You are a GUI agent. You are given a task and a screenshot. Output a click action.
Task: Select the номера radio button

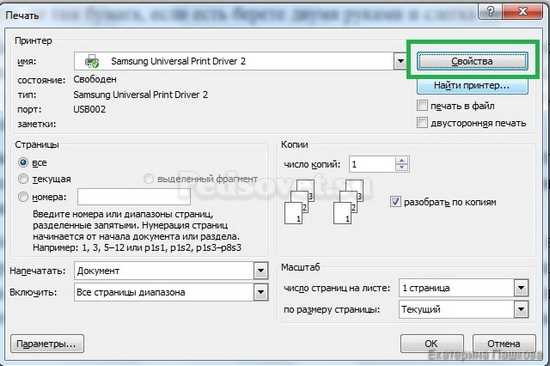[23, 197]
